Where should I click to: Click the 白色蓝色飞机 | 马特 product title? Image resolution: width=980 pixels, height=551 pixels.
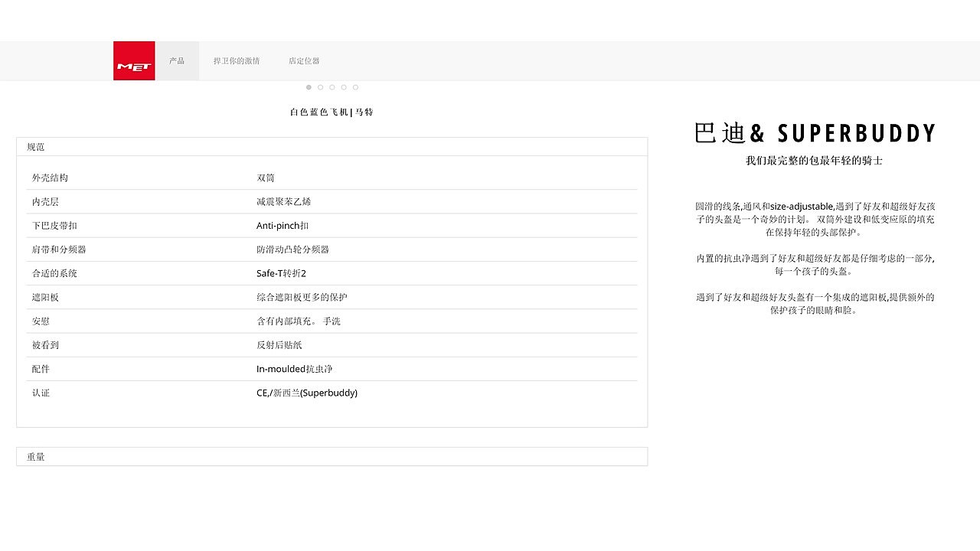coord(332,112)
